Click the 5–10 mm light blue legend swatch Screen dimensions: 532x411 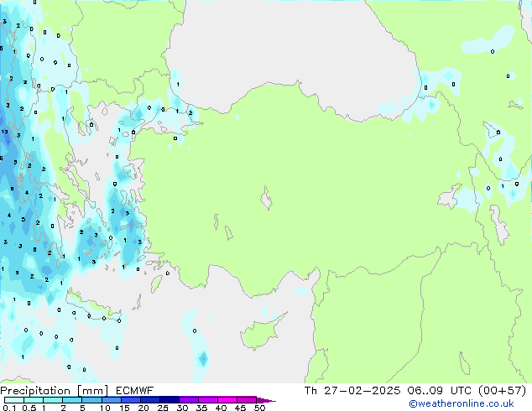point(91,400)
